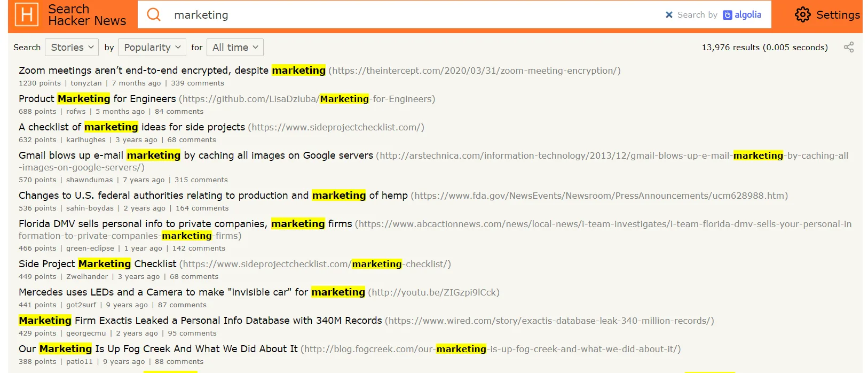Open the wired.com exactis-database-leak URL

click(x=549, y=321)
